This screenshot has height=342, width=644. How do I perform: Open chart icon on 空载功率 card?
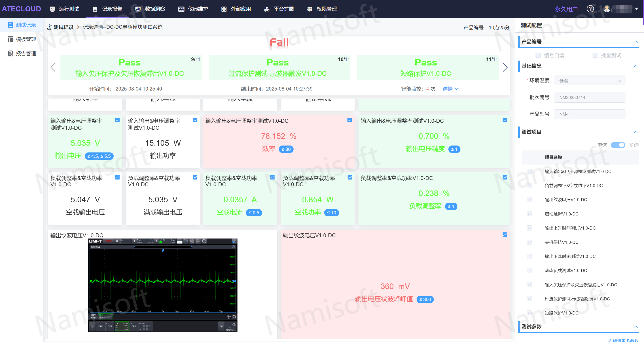click(350, 177)
